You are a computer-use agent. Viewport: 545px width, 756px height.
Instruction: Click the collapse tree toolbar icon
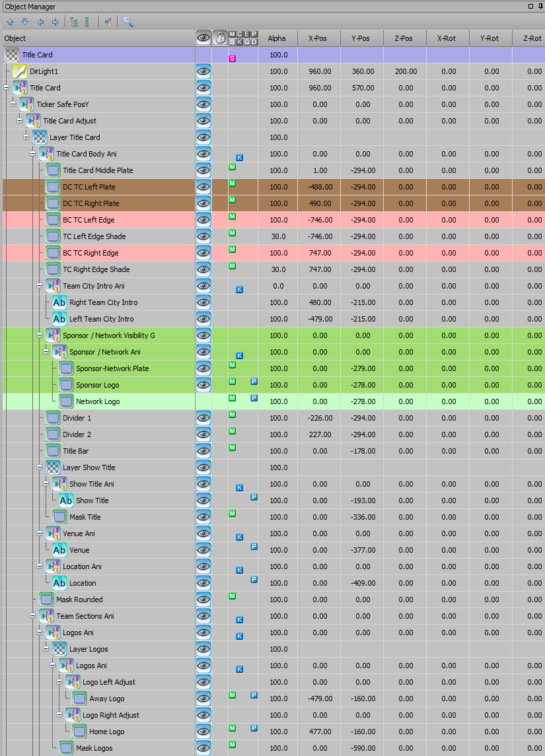[x=87, y=22]
